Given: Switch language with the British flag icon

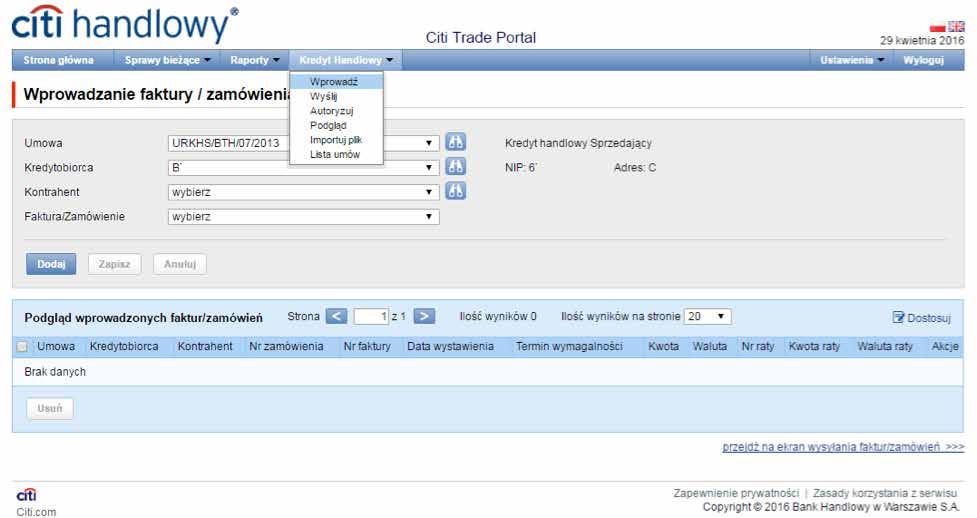Looking at the screenshot, I should [956, 27].
